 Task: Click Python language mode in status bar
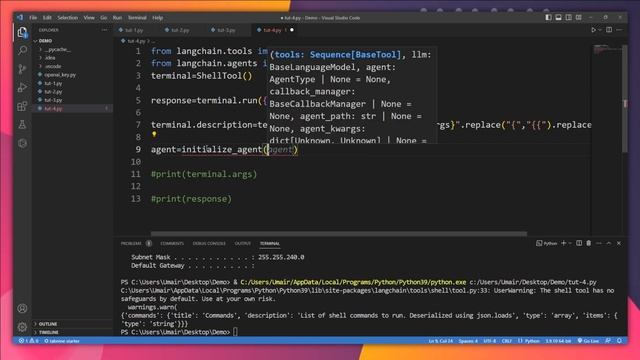point(529,341)
